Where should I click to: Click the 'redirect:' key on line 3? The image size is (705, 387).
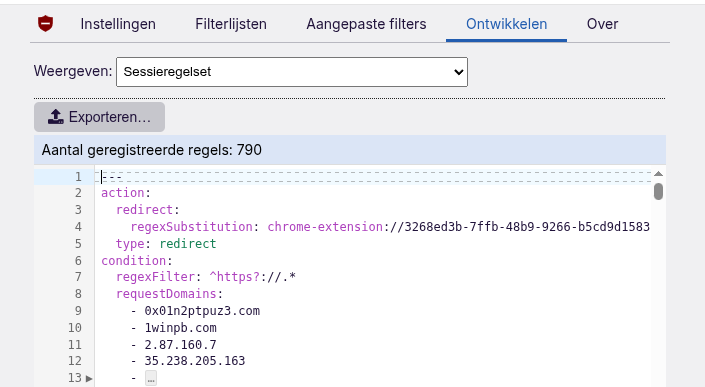[x=147, y=210]
